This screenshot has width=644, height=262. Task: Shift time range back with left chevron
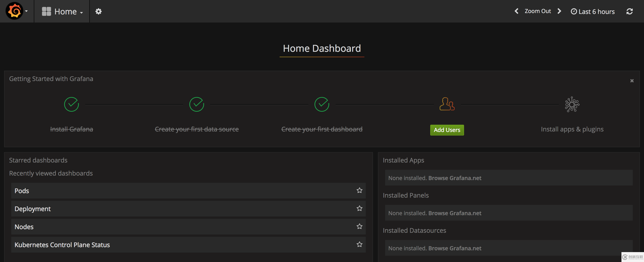pyautogui.click(x=516, y=11)
